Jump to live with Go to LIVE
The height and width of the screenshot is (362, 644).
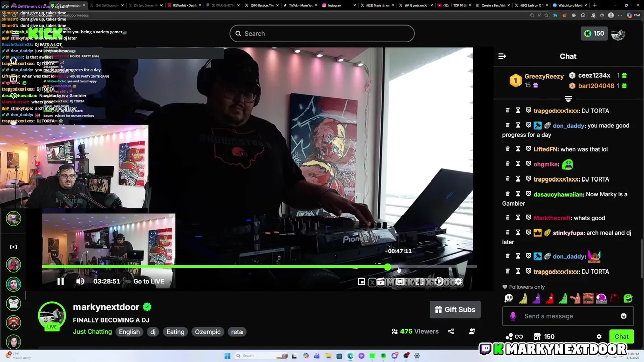(x=149, y=281)
